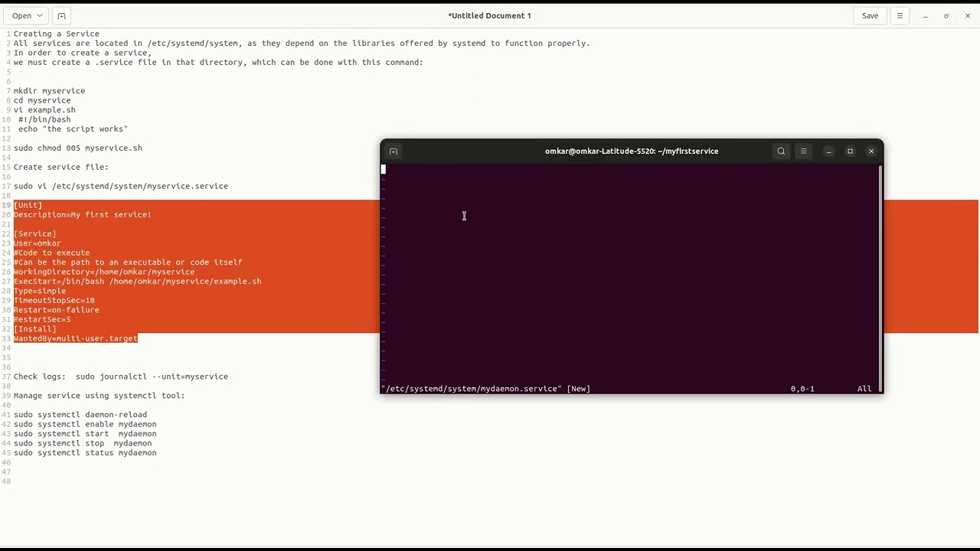Click the line 'sudo vi /etc/systemd/system/myservice.service'
The image size is (980, 551).
tap(120, 186)
